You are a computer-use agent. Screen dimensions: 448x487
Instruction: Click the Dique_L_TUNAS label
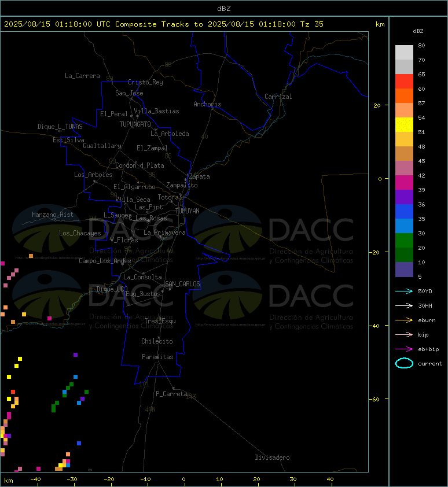pyautogui.click(x=60, y=127)
